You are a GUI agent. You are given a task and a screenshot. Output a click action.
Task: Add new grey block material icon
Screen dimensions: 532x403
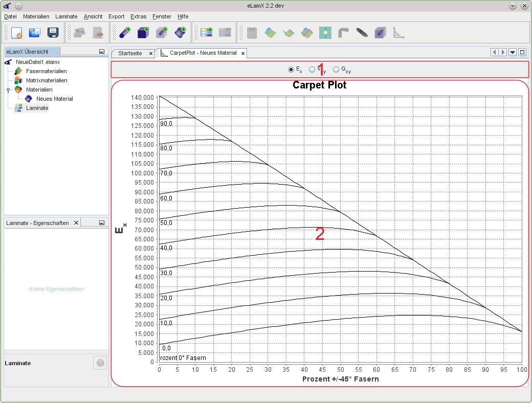point(162,33)
